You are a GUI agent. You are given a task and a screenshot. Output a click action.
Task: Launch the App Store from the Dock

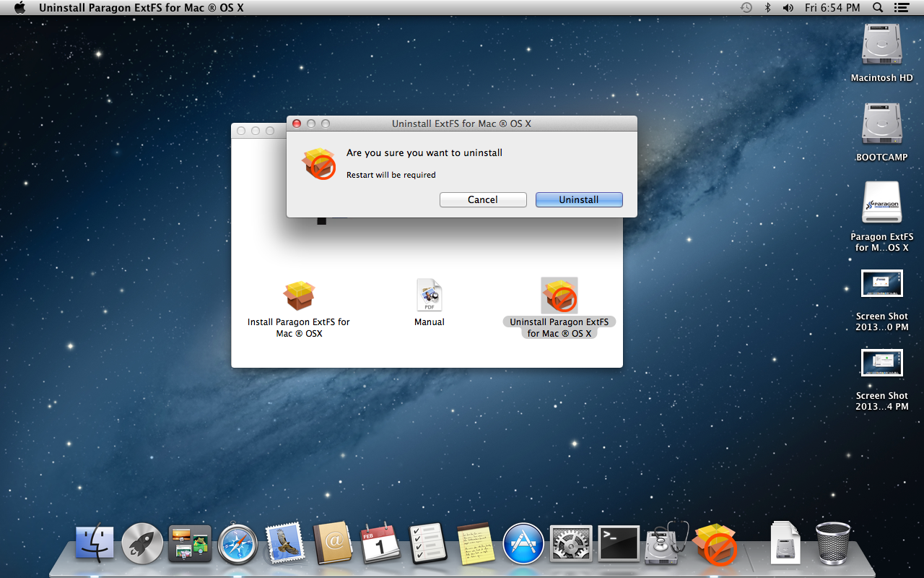523,543
